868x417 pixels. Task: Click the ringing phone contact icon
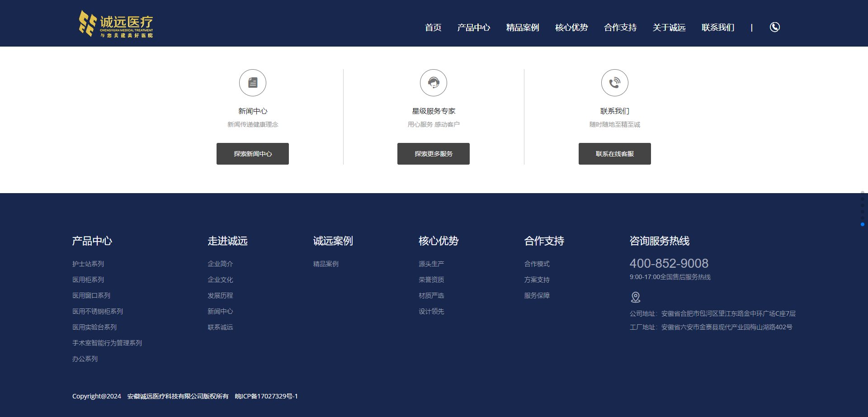pyautogui.click(x=614, y=83)
